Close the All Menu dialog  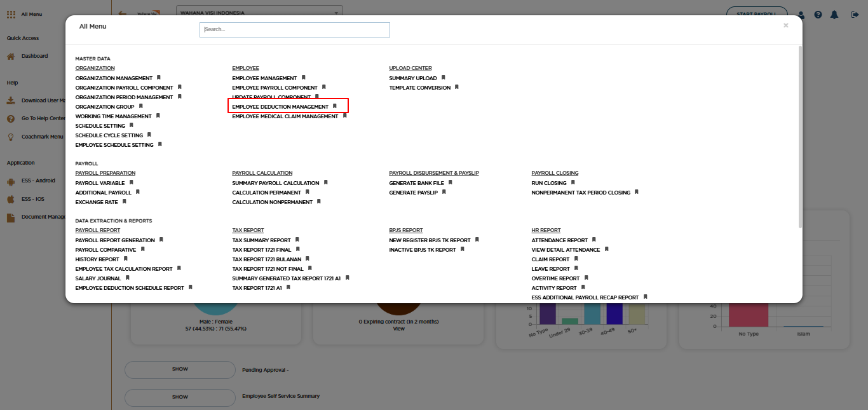(x=786, y=25)
